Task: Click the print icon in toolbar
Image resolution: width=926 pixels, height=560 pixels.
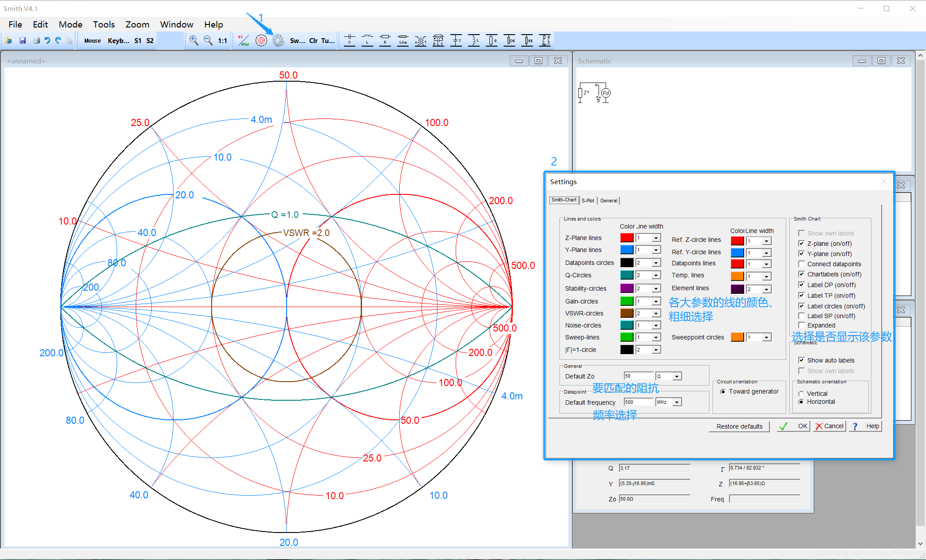Action: click(36, 40)
